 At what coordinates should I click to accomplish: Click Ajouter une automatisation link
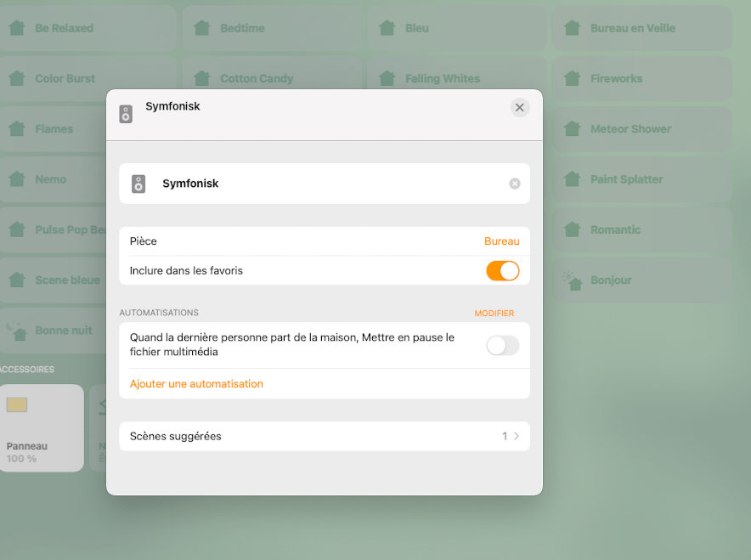point(196,384)
